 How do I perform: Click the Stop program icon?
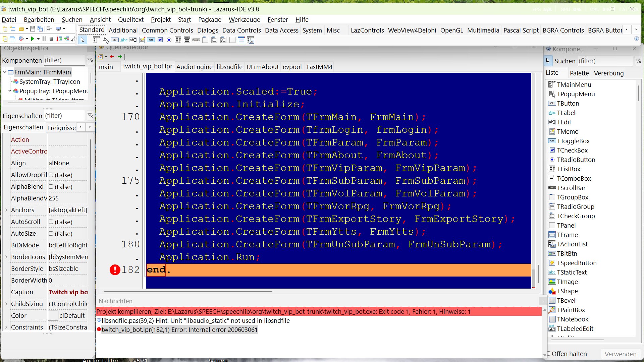click(51, 39)
